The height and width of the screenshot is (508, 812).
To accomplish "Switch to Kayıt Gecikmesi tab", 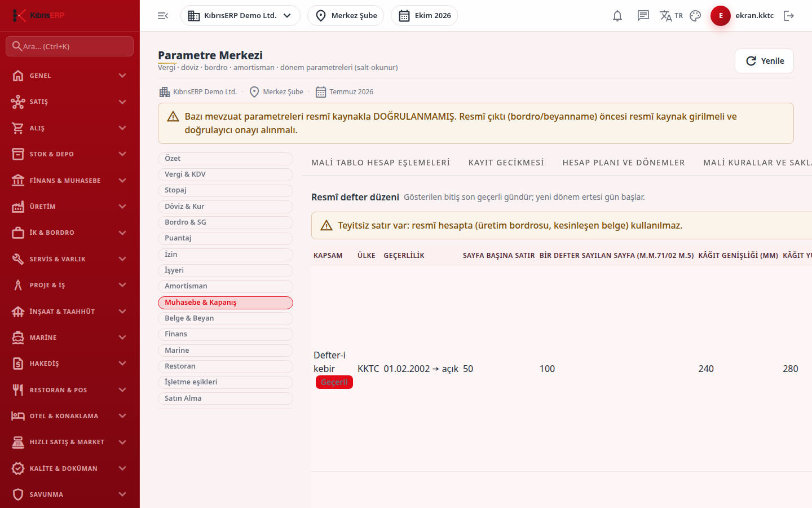I will pos(506,163).
